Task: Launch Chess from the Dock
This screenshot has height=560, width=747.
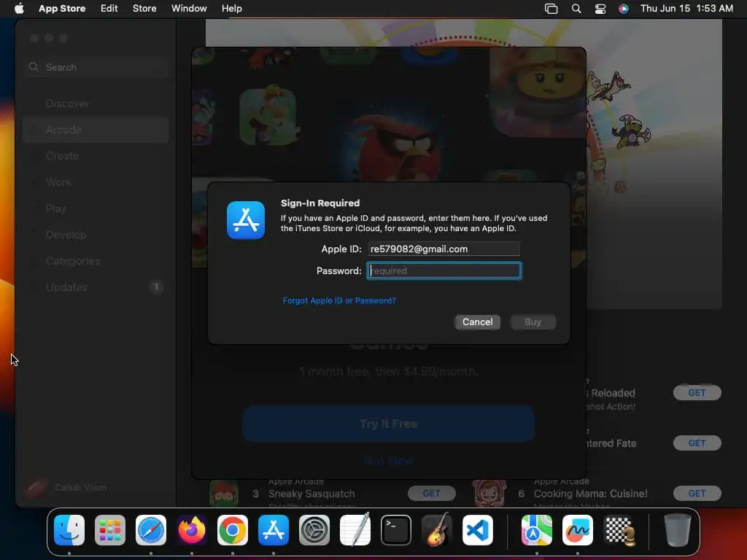Action: pyautogui.click(x=619, y=530)
